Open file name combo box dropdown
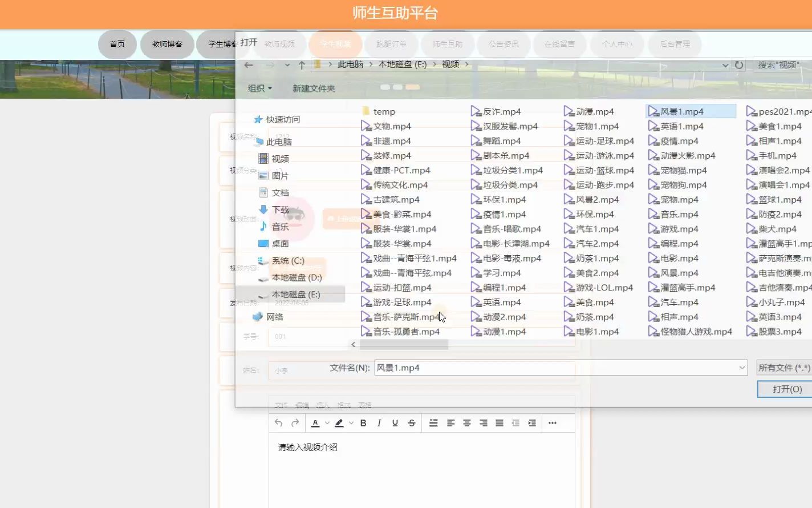The image size is (812, 508). pyautogui.click(x=742, y=368)
